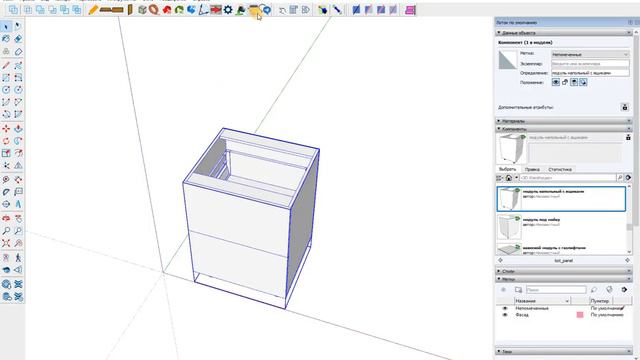Screen dimensions: 640x360
Task: Open the pink color swatch for Фасад
Action: coord(580,315)
